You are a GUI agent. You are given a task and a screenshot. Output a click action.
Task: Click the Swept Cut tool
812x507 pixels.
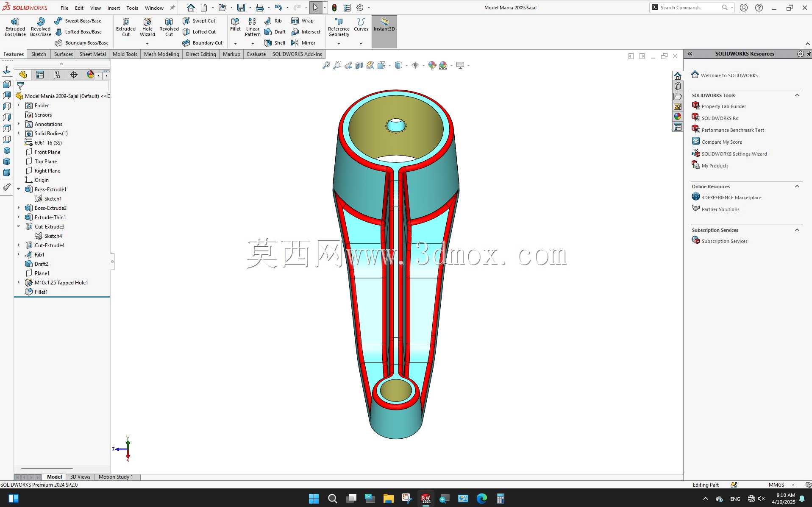click(199, 21)
